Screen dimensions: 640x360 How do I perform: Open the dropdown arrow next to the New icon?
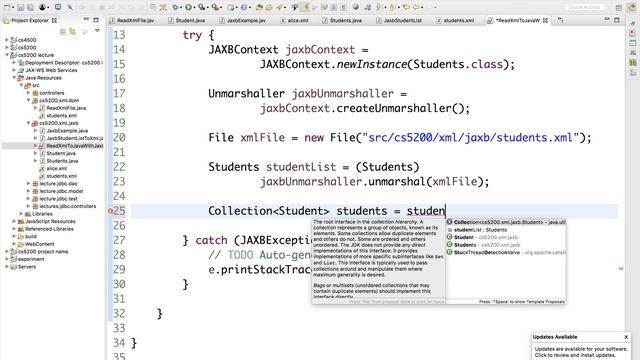click(x=13, y=7)
